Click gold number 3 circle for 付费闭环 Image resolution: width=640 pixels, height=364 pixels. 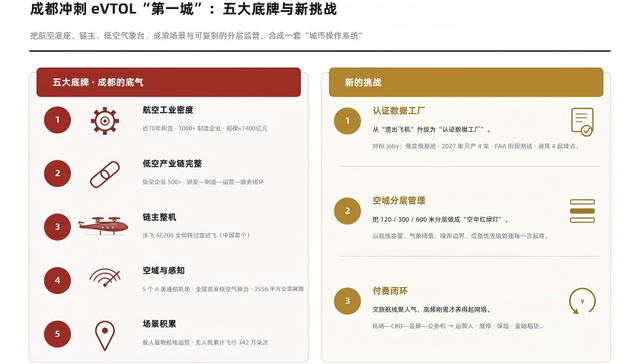[347, 301]
